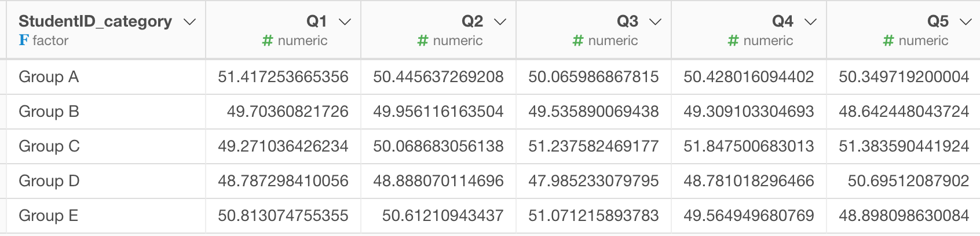Select the StudentID_category column header name

(x=95, y=21)
